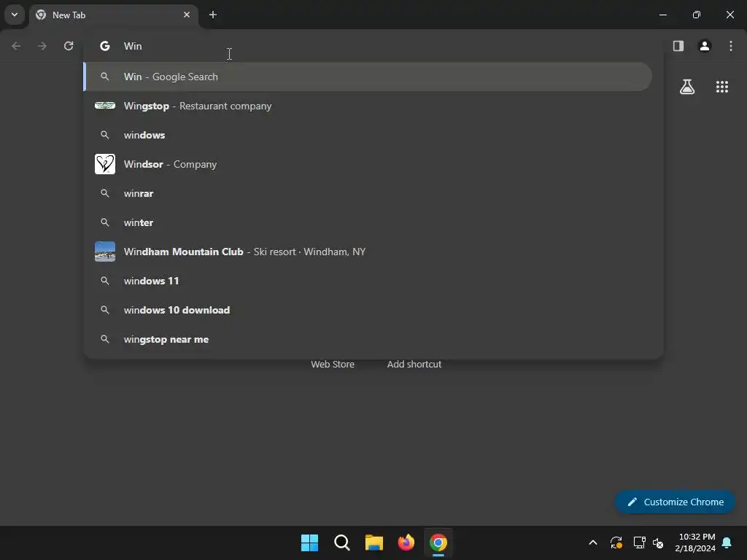Click search icon beside winrar
Viewport: 747px width, 560px height.
click(105, 193)
